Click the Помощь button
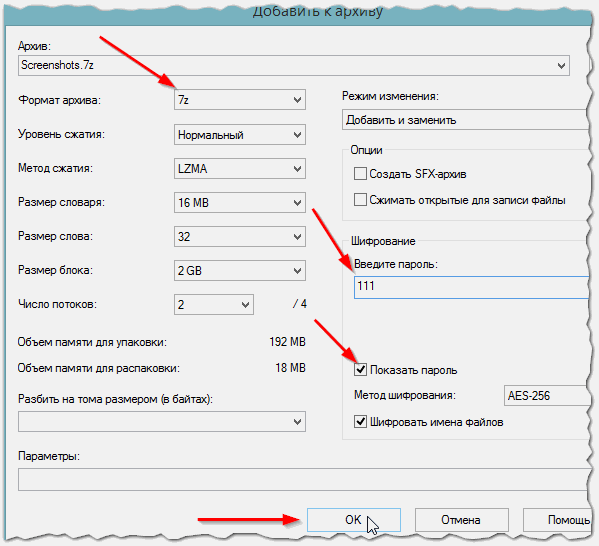 [x=557, y=520]
